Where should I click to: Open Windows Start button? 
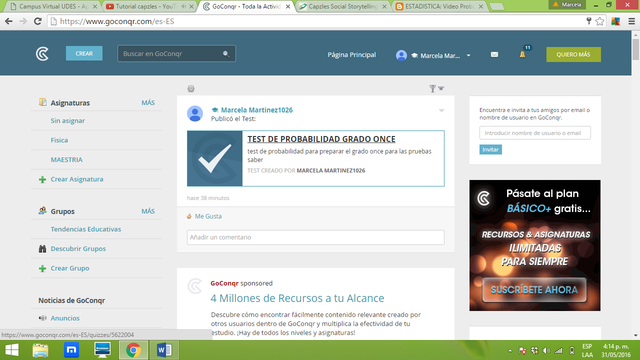pyautogui.click(x=12, y=350)
